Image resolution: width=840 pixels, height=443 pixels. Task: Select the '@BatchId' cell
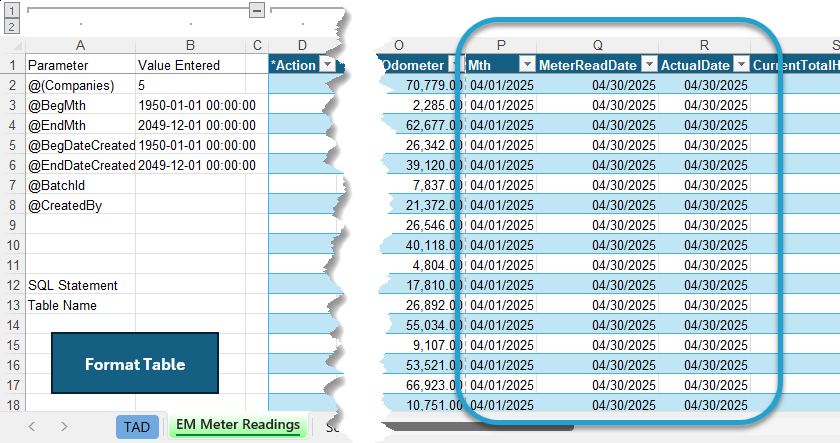(80, 185)
